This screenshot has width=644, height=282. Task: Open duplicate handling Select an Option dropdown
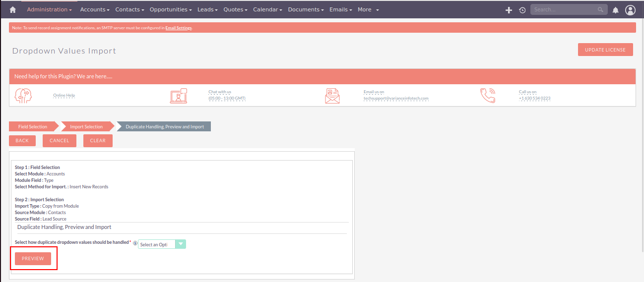tap(162, 244)
